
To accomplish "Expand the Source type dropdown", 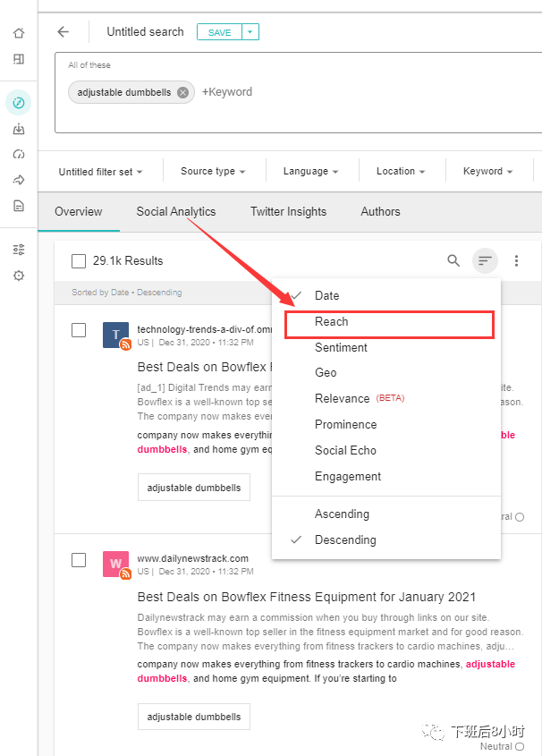I will pos(213,172).
